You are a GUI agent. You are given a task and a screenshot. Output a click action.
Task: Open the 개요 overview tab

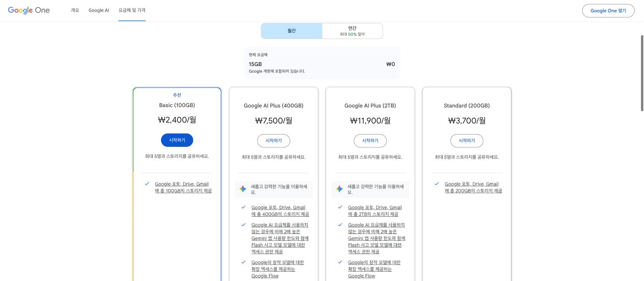point(75,10)
